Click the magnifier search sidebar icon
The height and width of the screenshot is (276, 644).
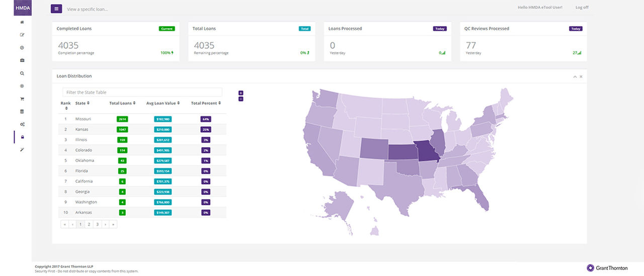(22, 73)
